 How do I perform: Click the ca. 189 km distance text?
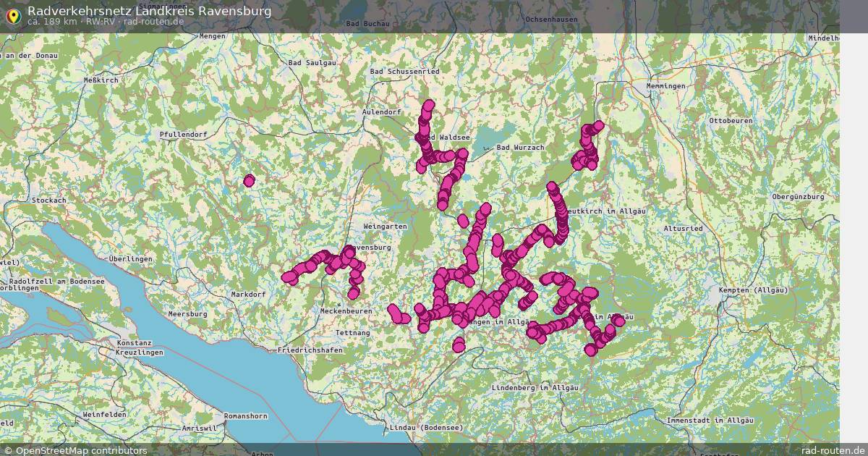coord(52,22)
